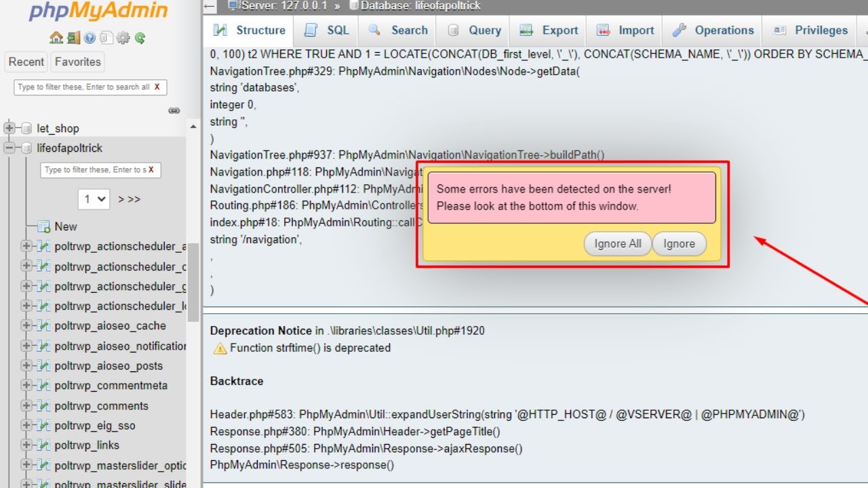Open the Favorites tables button
Screen dimensions: 868x488
click(78, 62)
